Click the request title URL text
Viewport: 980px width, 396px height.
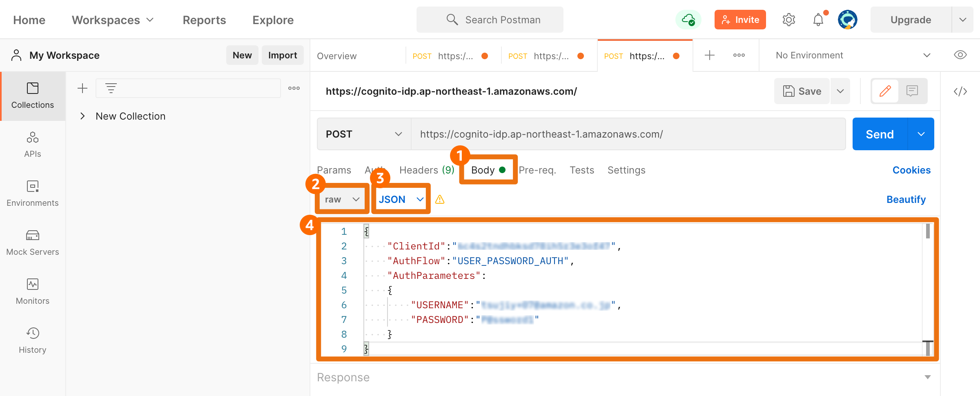(x=451, y=91)
